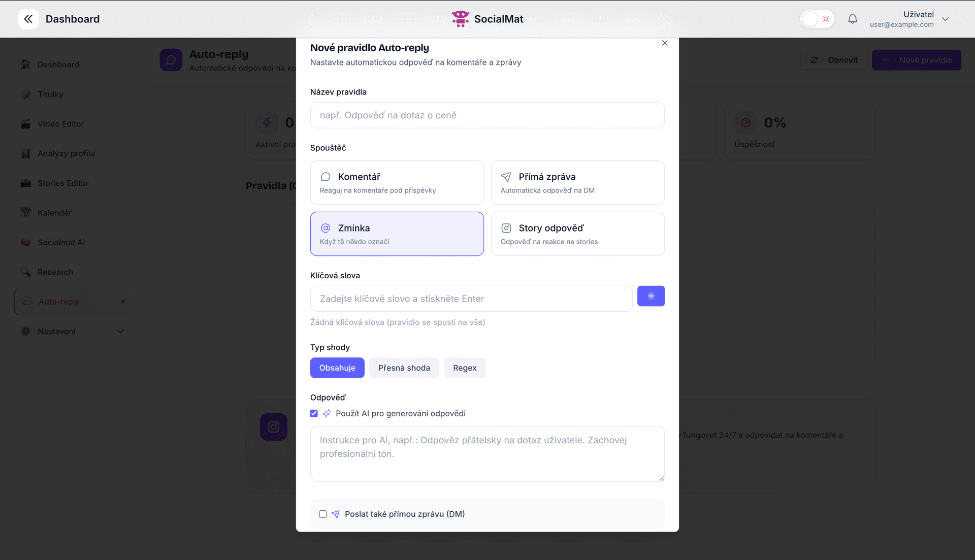Uncheck Použít AI pro generování odpovědi
975x560 pixels.
314,414
